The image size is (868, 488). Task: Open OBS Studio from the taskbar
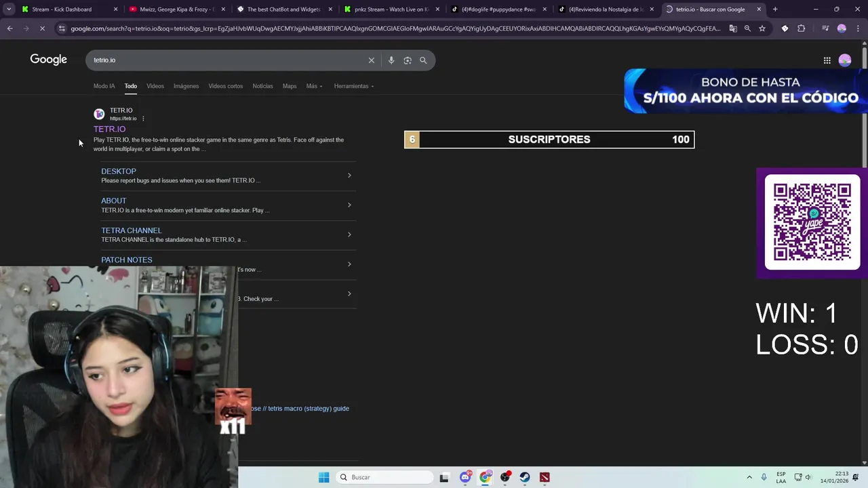click(x=505, y=477)
